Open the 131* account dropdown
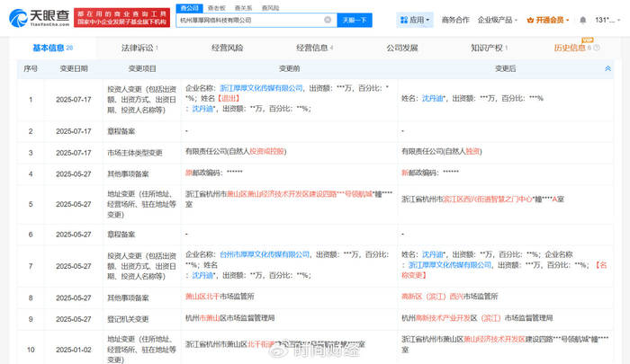The image size is (630, 364). [x=607, y=20]
